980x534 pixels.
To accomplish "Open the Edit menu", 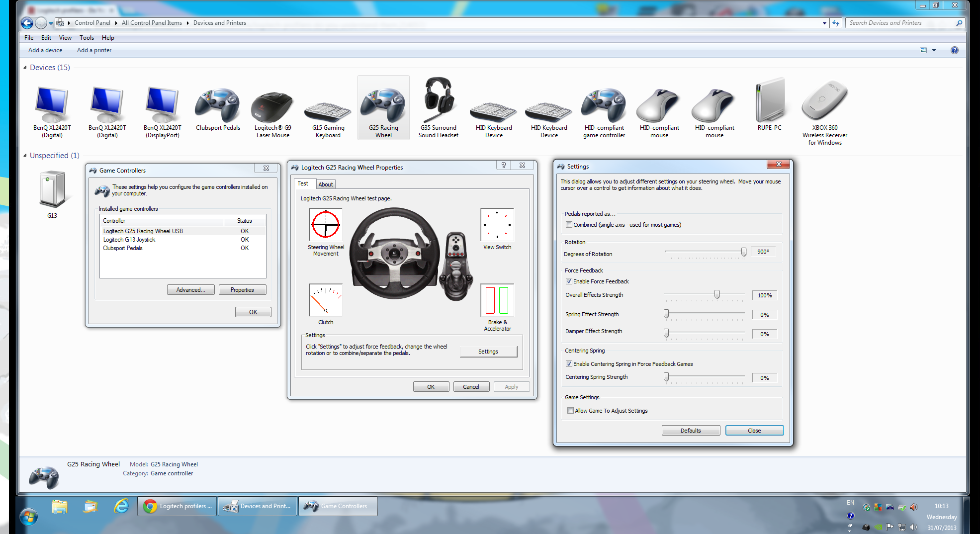I will (46, 38).
